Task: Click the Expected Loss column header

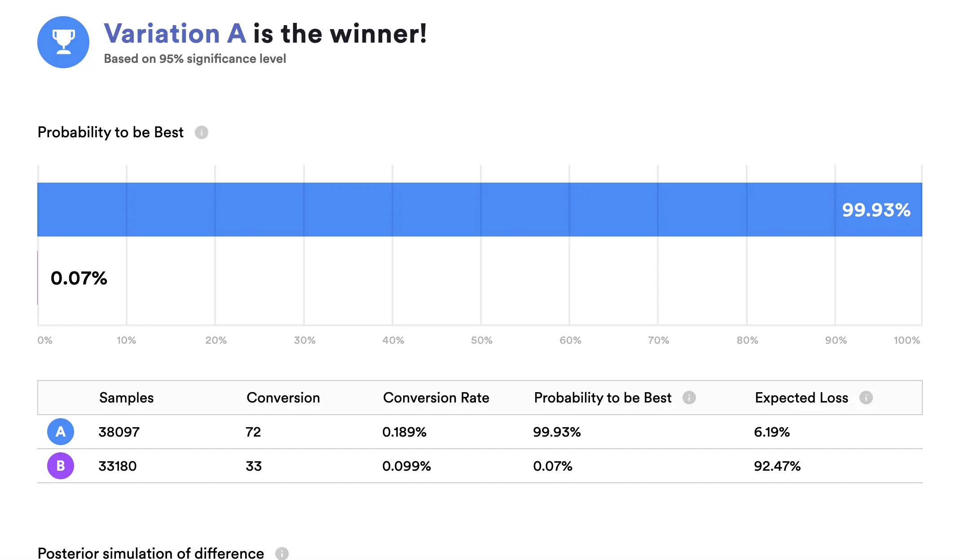Action: click(801, 398)
